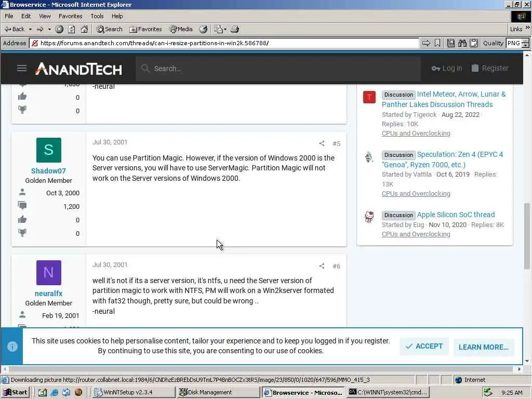Open the Shadow07 username link
Screen dimensions: 532x399
48,171
